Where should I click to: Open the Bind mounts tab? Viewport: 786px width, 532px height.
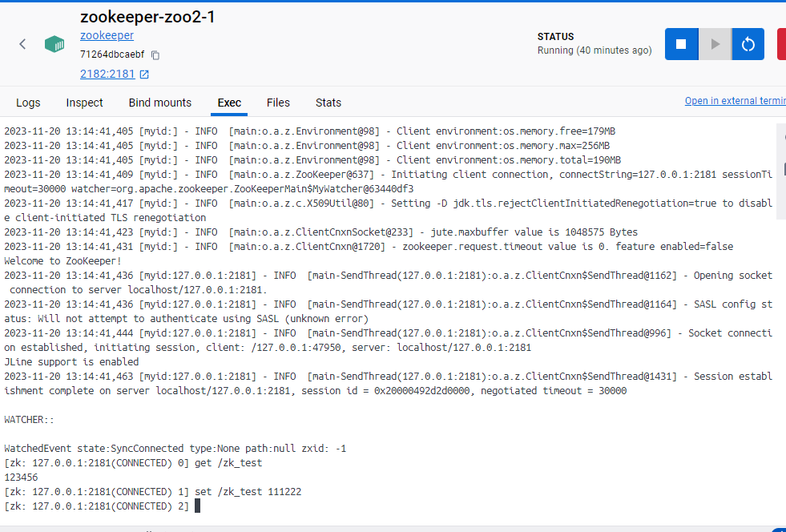(160, 103)
